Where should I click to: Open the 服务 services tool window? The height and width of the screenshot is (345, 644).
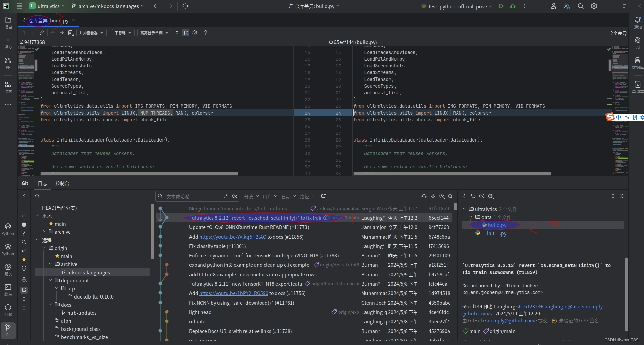tap(8, 270)
